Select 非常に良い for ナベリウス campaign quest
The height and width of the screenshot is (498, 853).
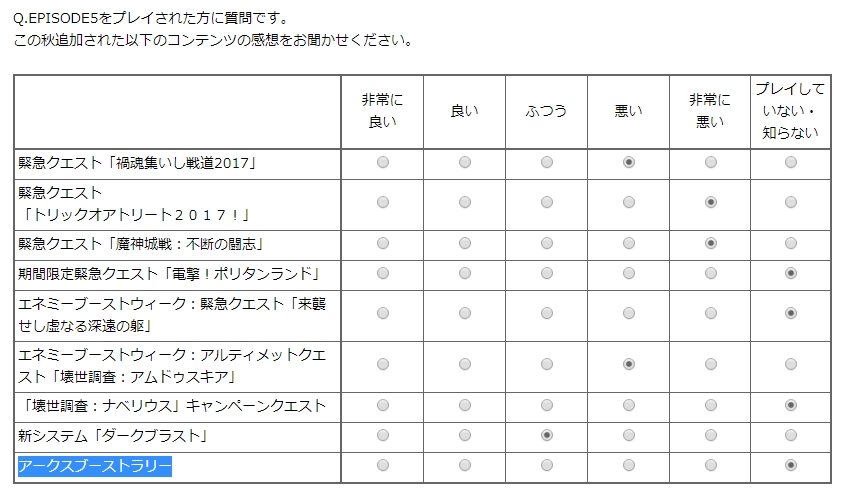(x=383, y=405)
